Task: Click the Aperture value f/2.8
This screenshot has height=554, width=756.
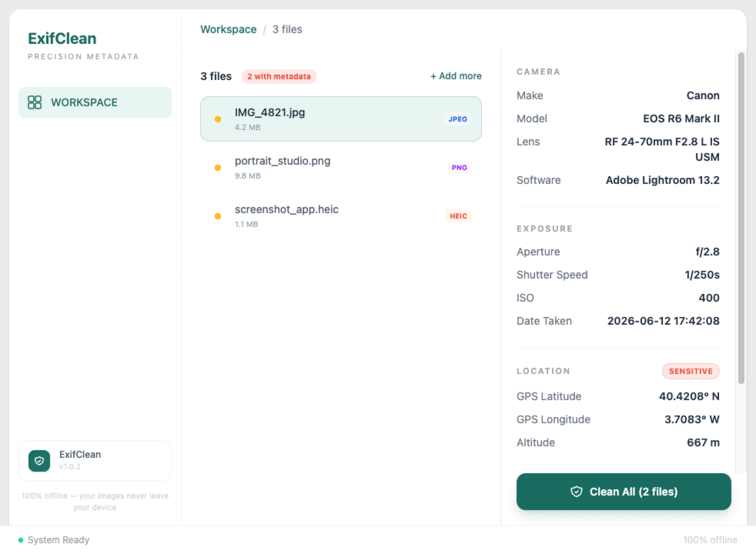Action: click(707, 252)
